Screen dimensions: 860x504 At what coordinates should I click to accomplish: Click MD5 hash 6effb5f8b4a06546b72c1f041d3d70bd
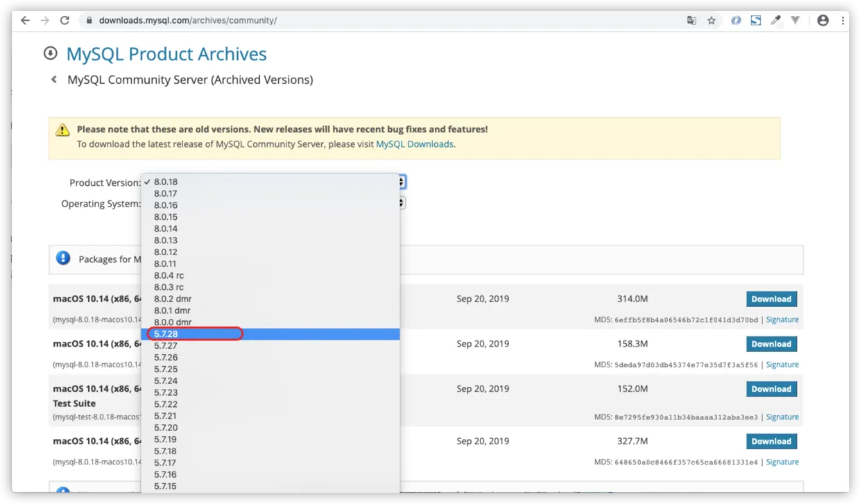(x=687, y=320)
